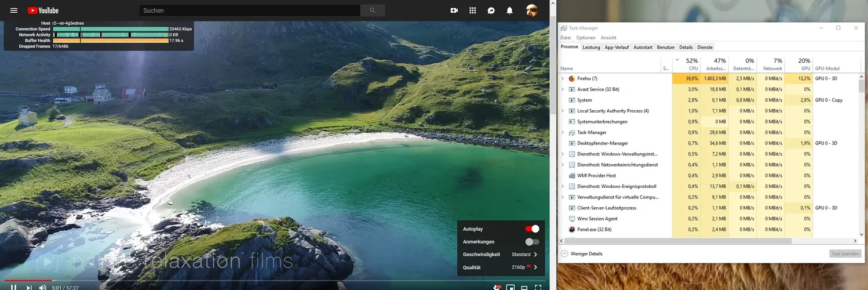Click Firefox memory value 1.803,3 MB
The image size is (868, 290).
tap(714, 78)
